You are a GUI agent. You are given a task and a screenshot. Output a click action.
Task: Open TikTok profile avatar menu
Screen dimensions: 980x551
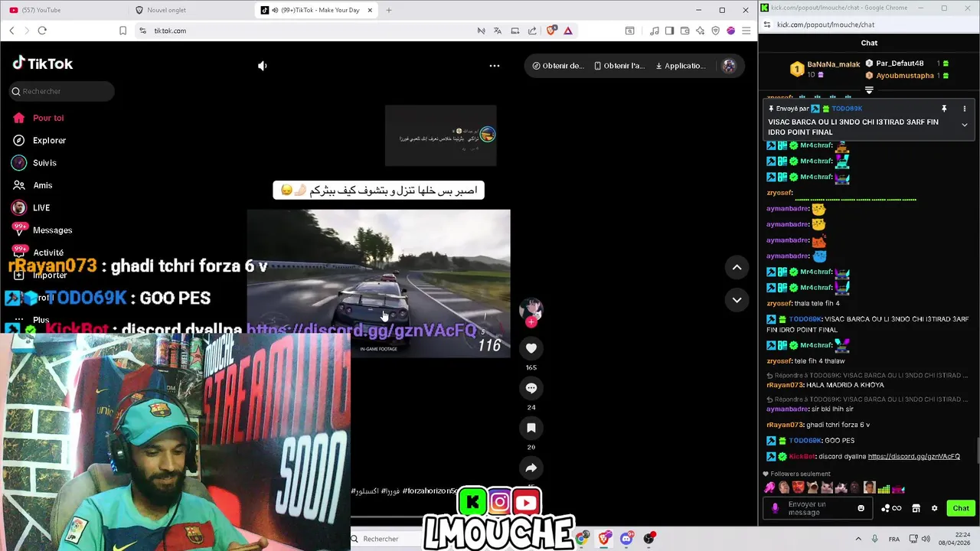729,66
